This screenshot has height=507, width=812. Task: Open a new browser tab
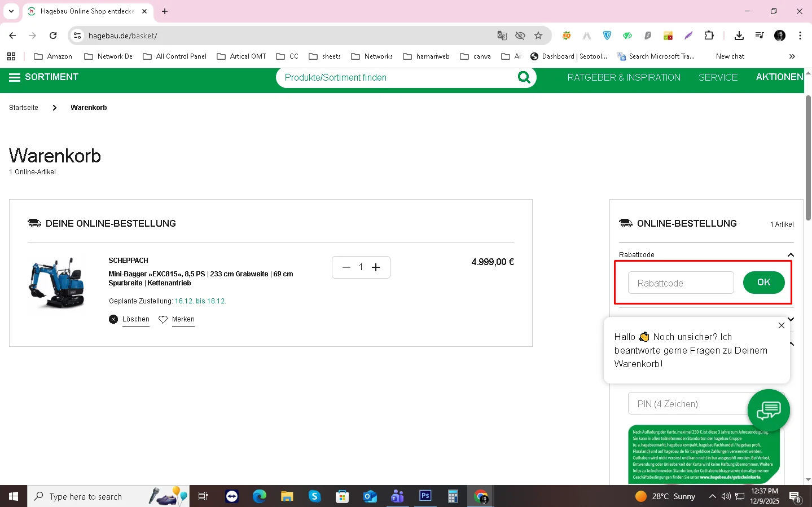click(165, 11)
